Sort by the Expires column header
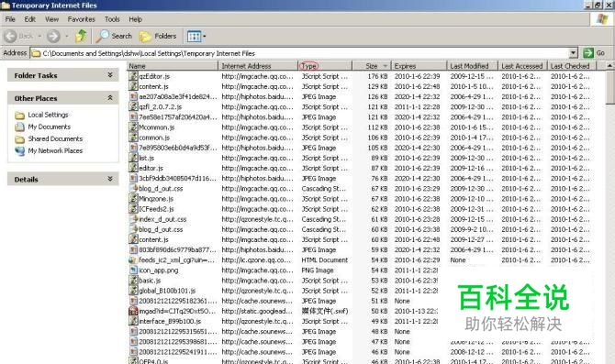 [x=419, y=66]
